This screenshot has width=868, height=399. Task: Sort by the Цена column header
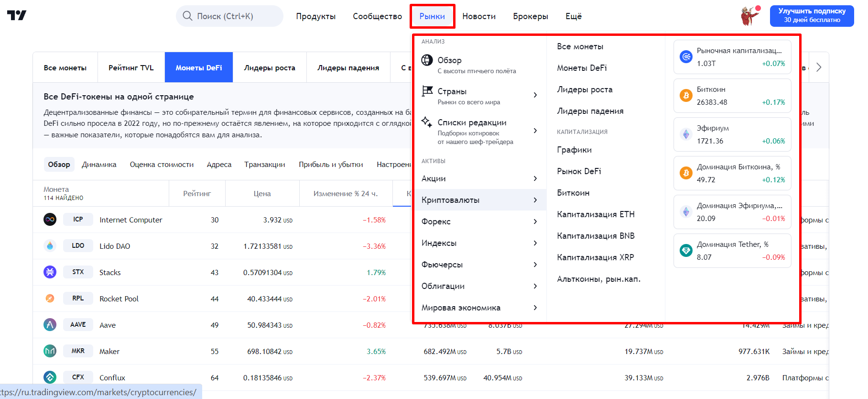(262, 194)
